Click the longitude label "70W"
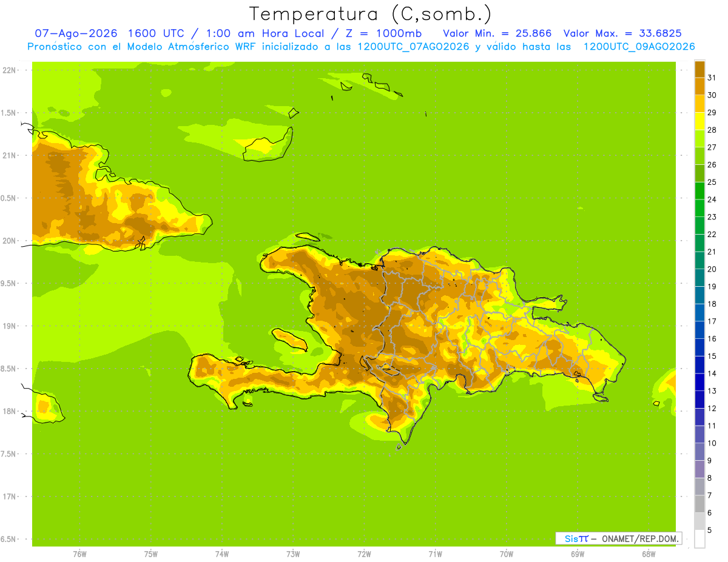The width and height of the screenshot is (728, 562). [x=507, y=554]
